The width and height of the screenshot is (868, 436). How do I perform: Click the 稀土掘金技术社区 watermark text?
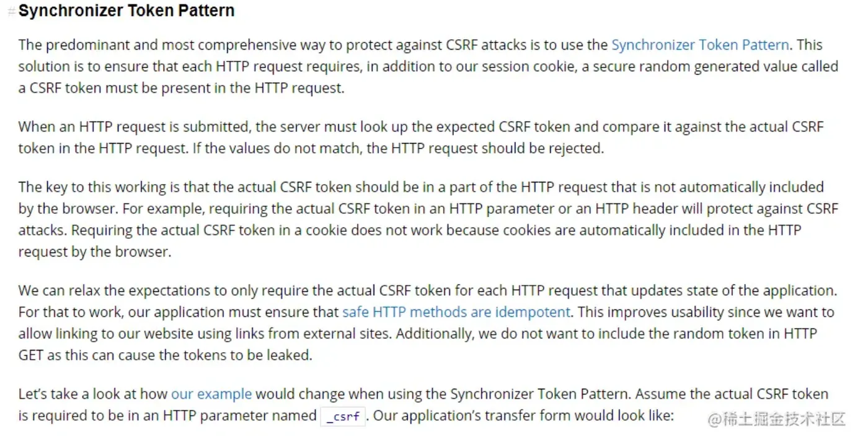(777, 419)
